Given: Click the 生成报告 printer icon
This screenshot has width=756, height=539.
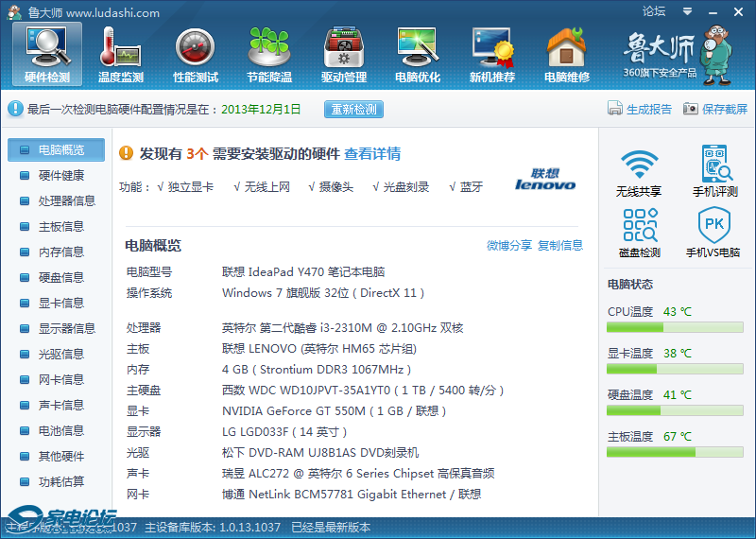Looking at the screenshot, I should pyautogui.click(x=615, y=109).
